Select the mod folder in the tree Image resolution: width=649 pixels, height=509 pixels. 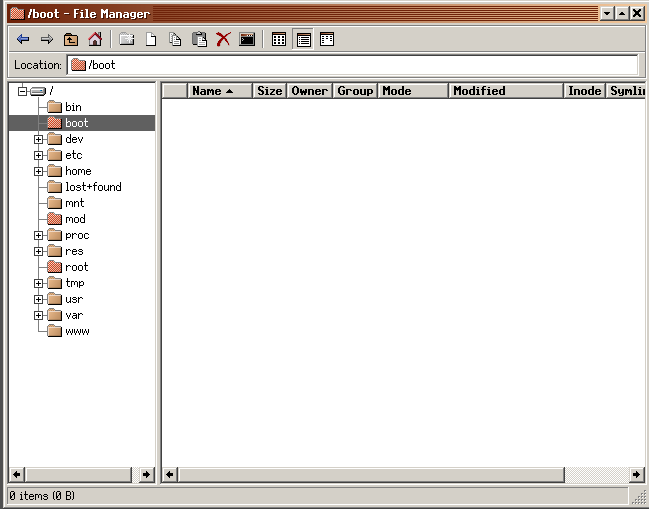point(66,219)
